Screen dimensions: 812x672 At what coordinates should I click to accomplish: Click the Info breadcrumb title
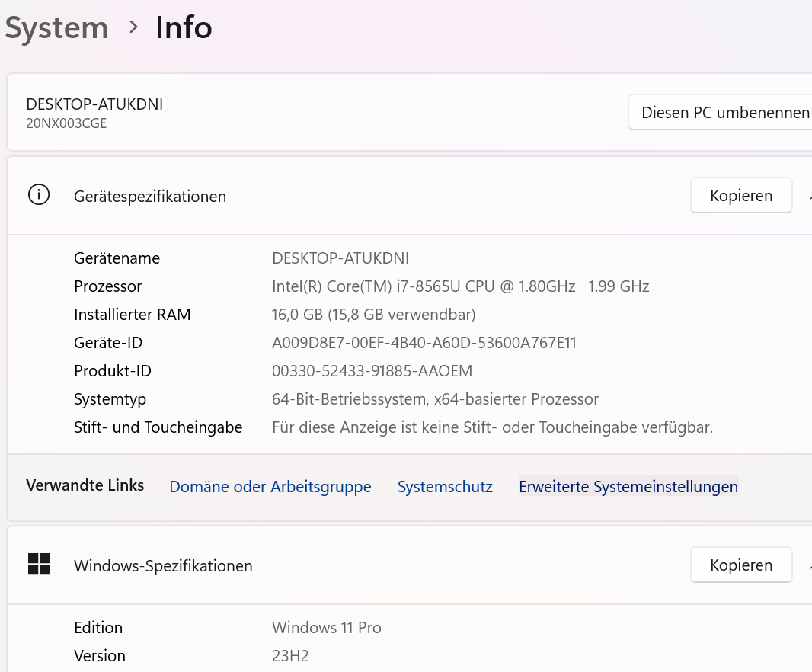[x=184, y=27]
